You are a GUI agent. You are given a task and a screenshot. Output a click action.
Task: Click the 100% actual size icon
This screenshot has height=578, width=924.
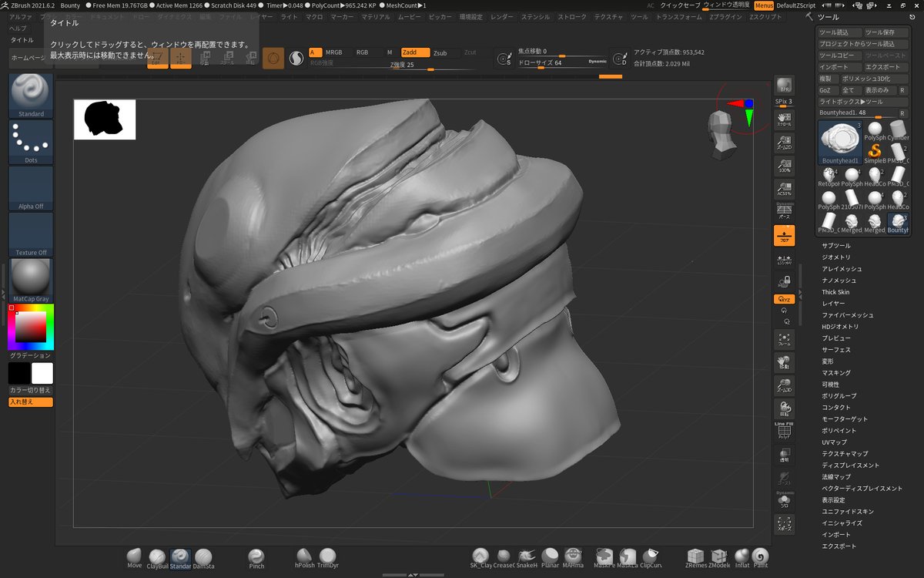point(784,166)
